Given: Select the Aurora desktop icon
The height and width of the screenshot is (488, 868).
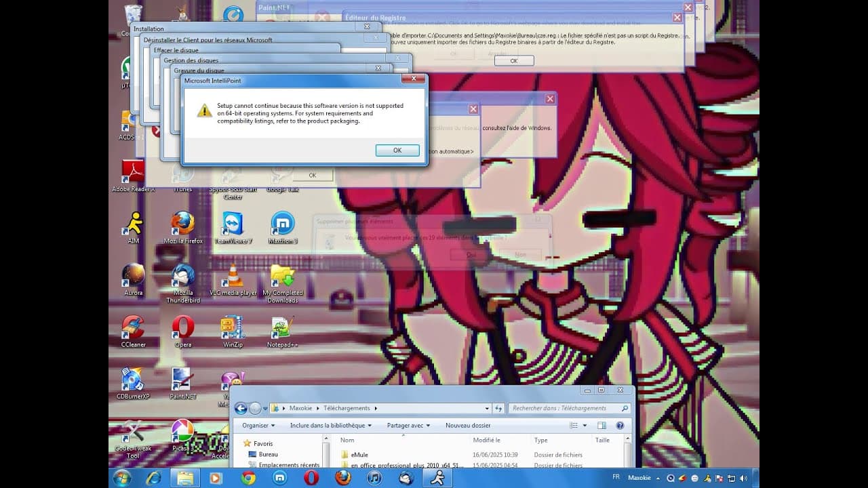Looking at the screenshot, I should pyautogui.click(x=133, y=280).
